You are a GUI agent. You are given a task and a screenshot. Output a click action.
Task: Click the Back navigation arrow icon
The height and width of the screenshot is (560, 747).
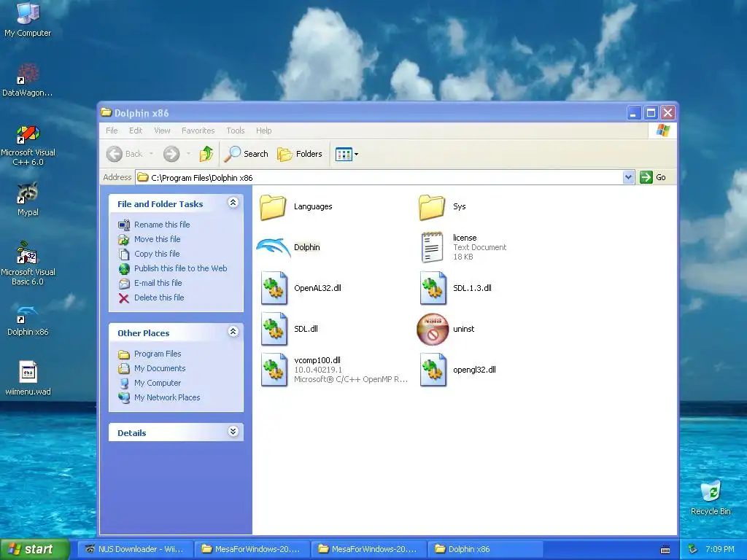pyautogui.click(x=115, y=154)
